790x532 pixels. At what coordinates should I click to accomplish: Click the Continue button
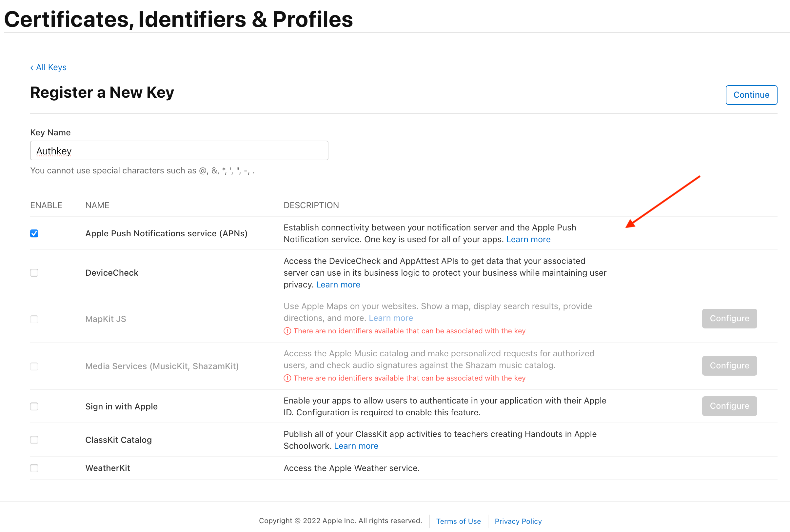(x=751, y=95)
